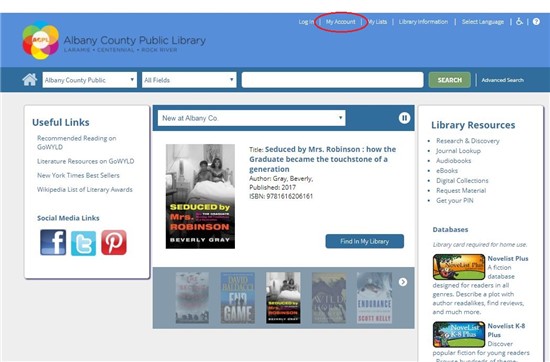
Task: Open the Twitter social media icon
Action: 83,243
